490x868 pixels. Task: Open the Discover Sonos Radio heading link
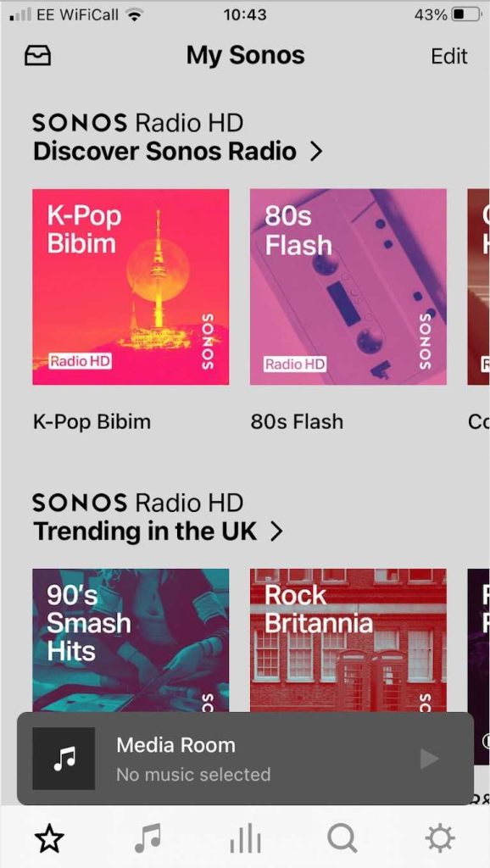[x=165, y=151]
